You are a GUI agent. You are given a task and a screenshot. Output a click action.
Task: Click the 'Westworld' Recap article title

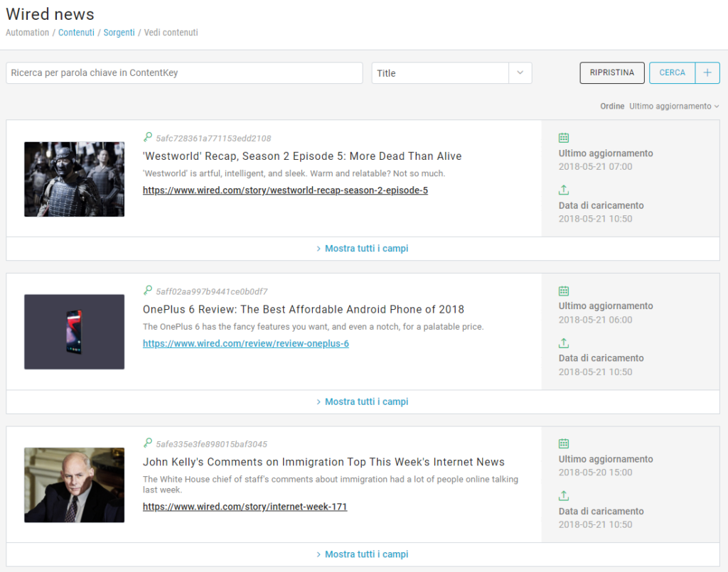pyautogui.click(x=302, y=156)
